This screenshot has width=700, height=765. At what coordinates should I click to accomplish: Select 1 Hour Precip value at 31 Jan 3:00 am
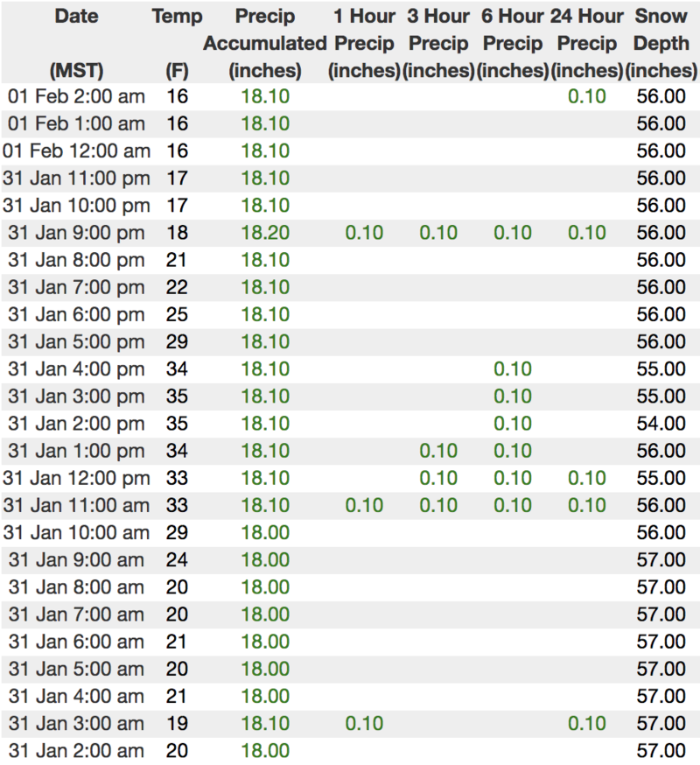click(x=364, y=724)
